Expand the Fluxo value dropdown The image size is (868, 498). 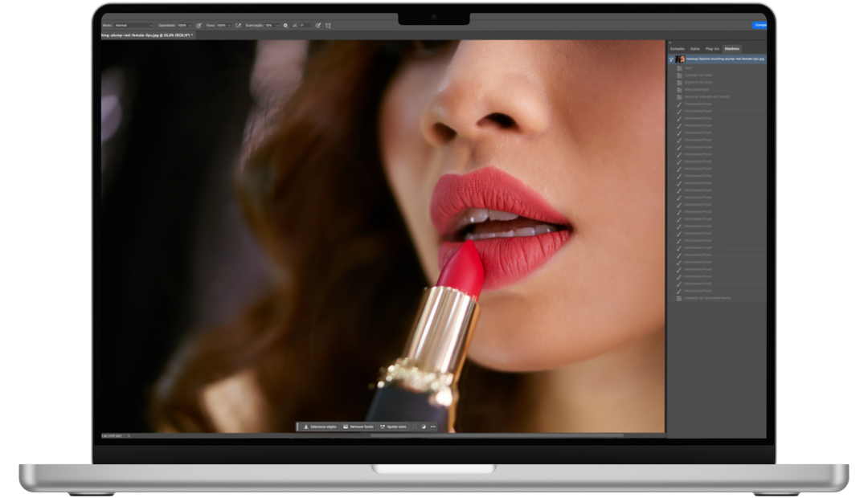coord(230,25)
